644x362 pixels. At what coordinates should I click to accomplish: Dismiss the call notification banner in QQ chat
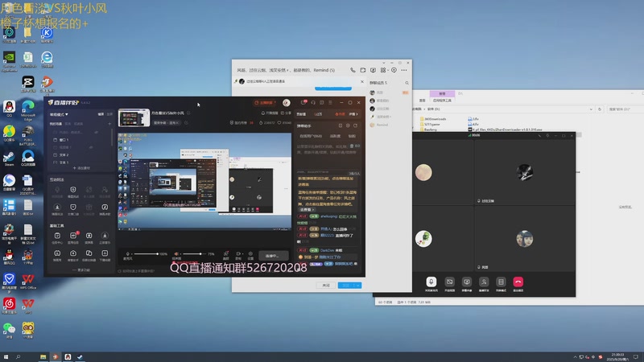coord(361,82)
